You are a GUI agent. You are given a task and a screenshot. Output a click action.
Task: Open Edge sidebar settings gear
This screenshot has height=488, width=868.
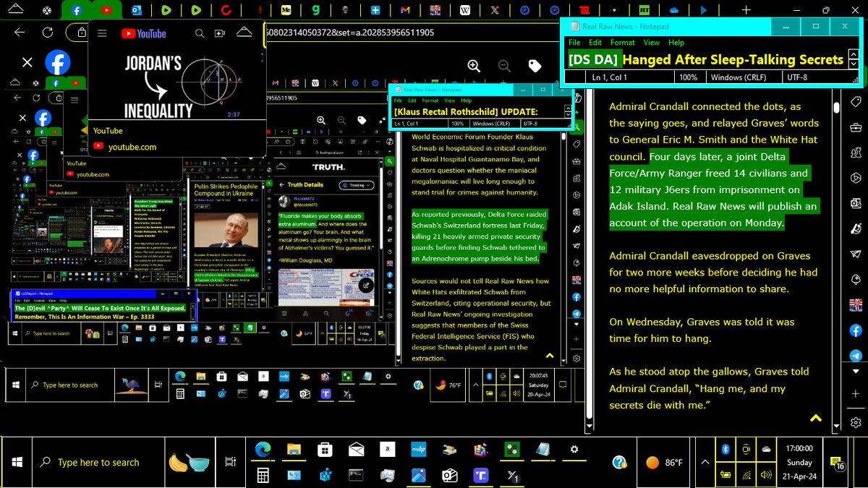(856, 422)
